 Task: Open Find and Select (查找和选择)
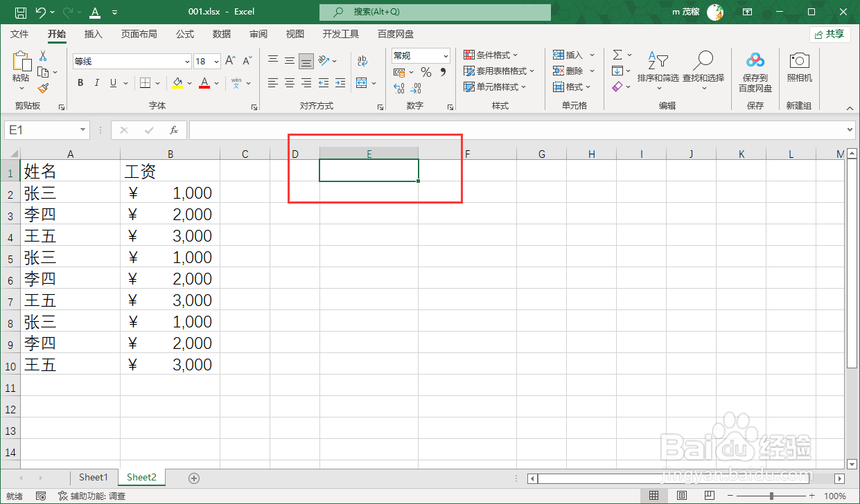pyautogui.click(x=703, y=70)
